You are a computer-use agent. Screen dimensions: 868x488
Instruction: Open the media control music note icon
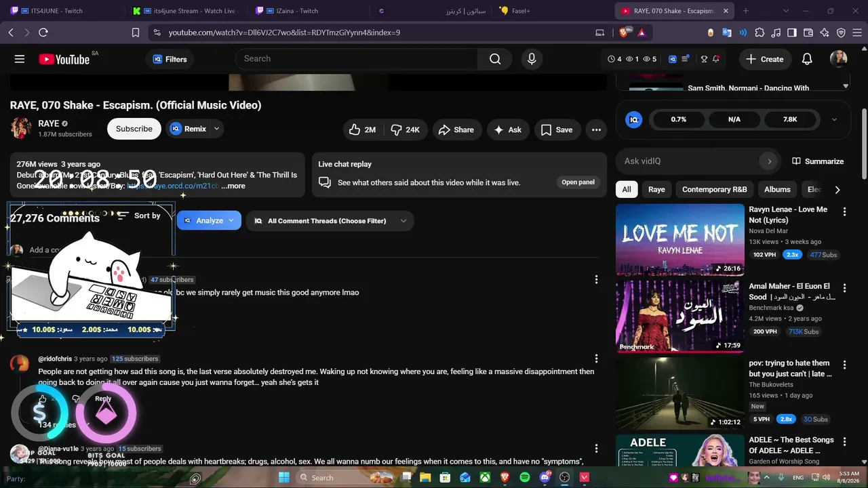776,33
